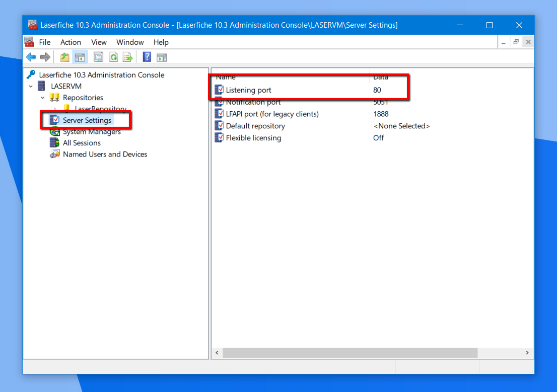Click the horizontal scrollbar left arrow
This screenshot has height=392, width=557.
click(x=217, y=353)
